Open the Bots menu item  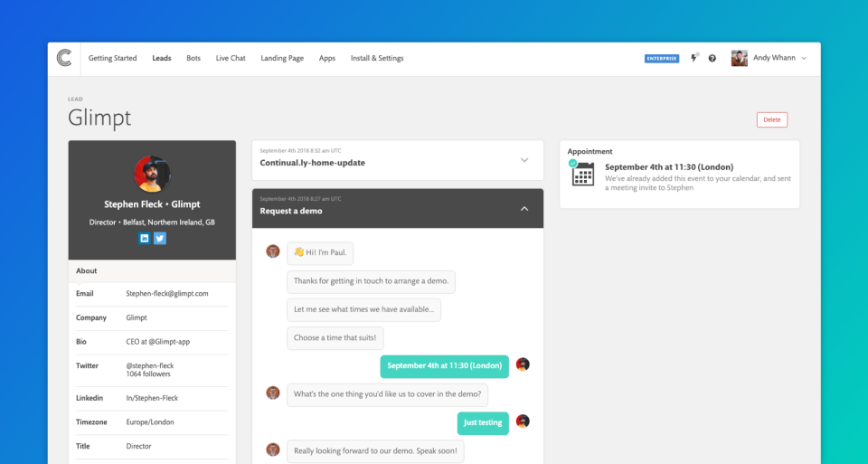(193, 58)
